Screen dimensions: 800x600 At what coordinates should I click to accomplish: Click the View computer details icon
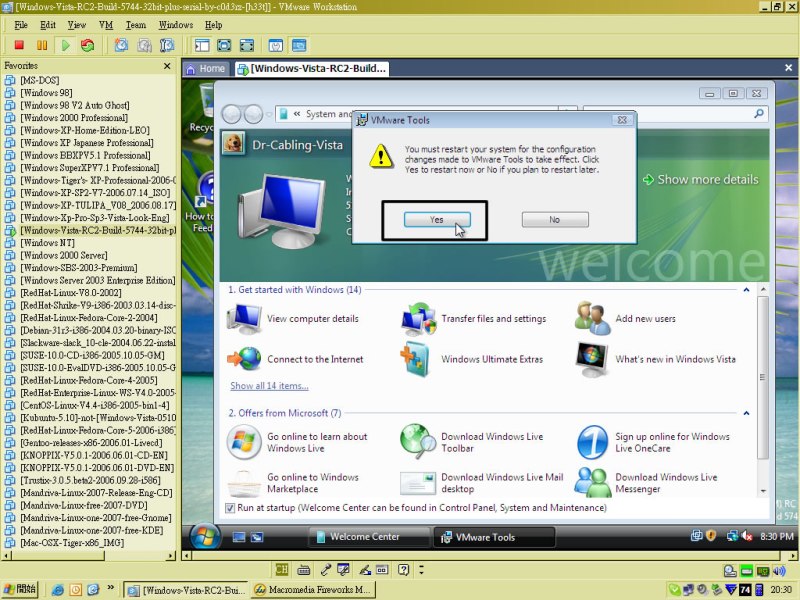[245, 318]
